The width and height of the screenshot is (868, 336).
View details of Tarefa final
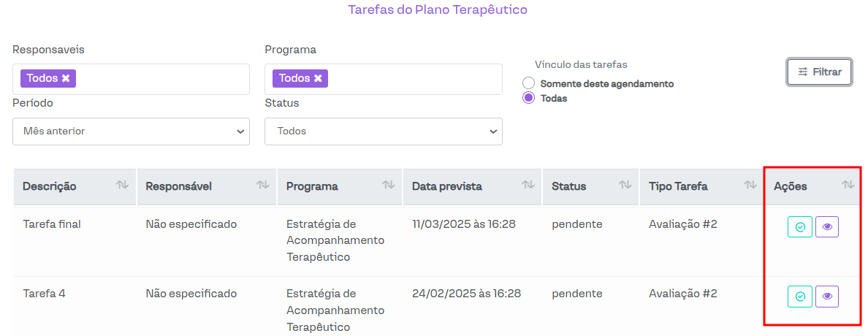(827, 227)
